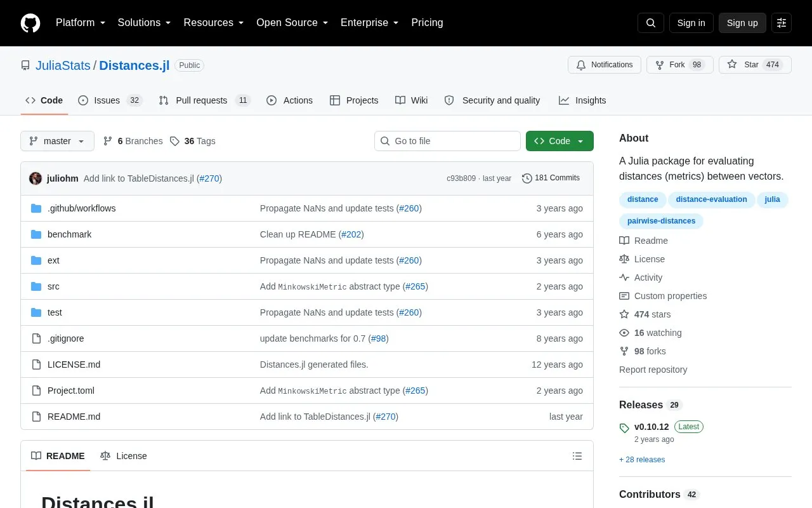812x508 pixels.
Task: Open the Insights tab
Action: (582, 100)
